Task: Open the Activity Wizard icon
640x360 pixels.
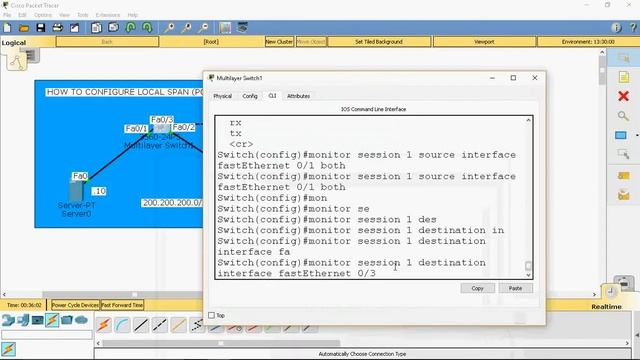Action: coord(74,28)
